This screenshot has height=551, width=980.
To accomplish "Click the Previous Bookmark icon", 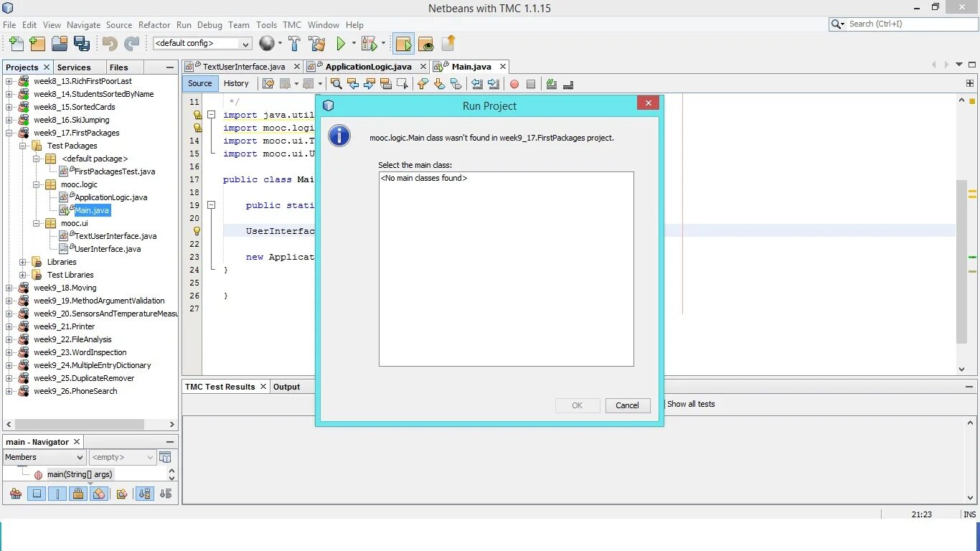I will [423, 84].
